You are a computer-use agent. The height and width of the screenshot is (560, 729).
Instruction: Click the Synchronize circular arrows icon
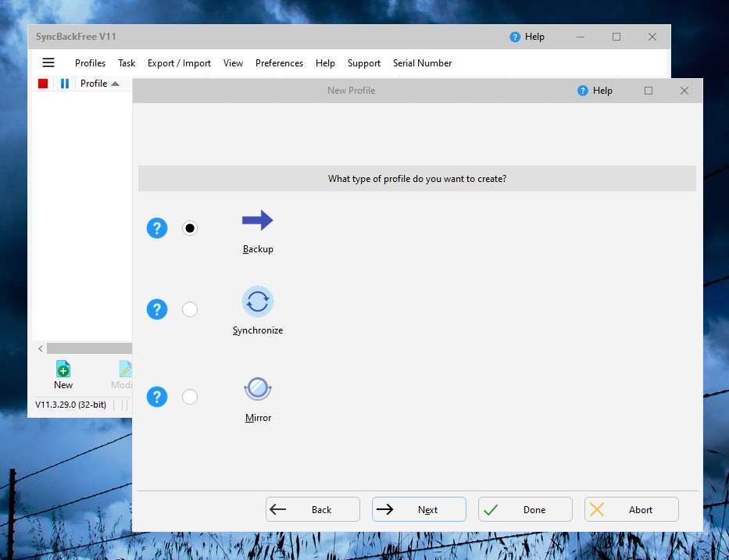click(x=258, y=301)
